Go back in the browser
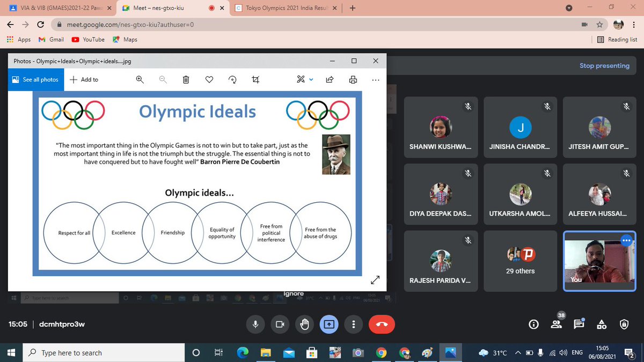Viewport: 644px width, 362px height. pos(11,25)
